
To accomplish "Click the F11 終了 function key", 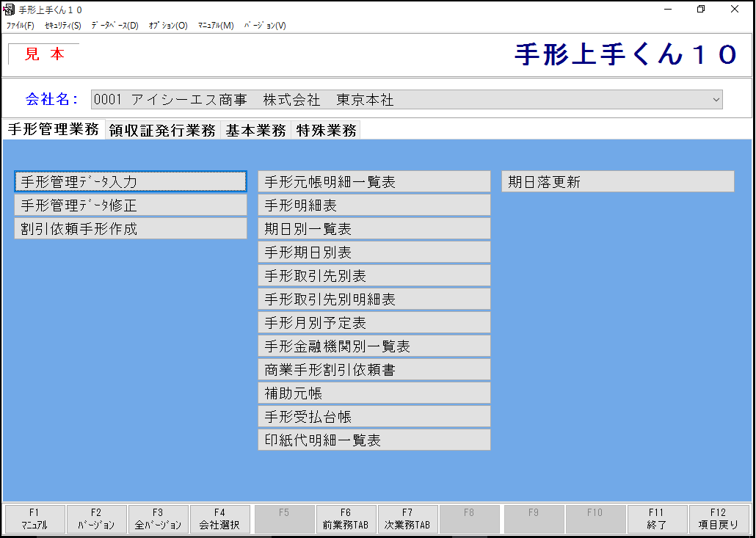I will click(x=657, y=519).
